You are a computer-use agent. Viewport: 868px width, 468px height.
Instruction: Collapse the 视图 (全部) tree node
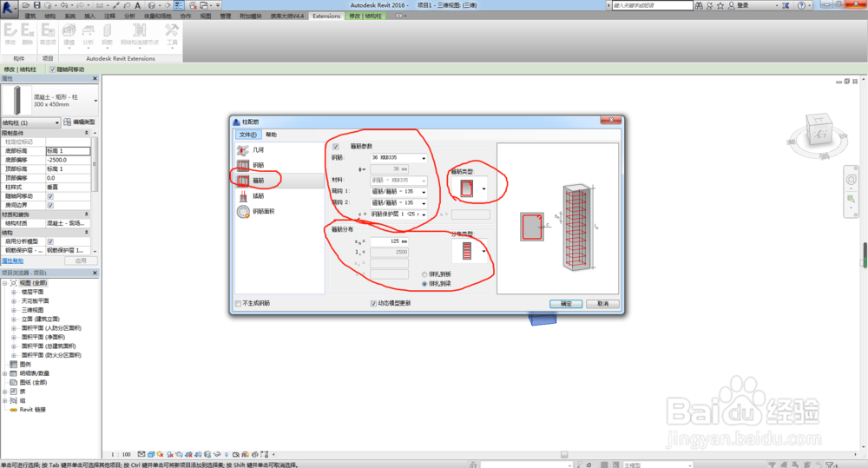pyautogui.click(x=5, y=283)
